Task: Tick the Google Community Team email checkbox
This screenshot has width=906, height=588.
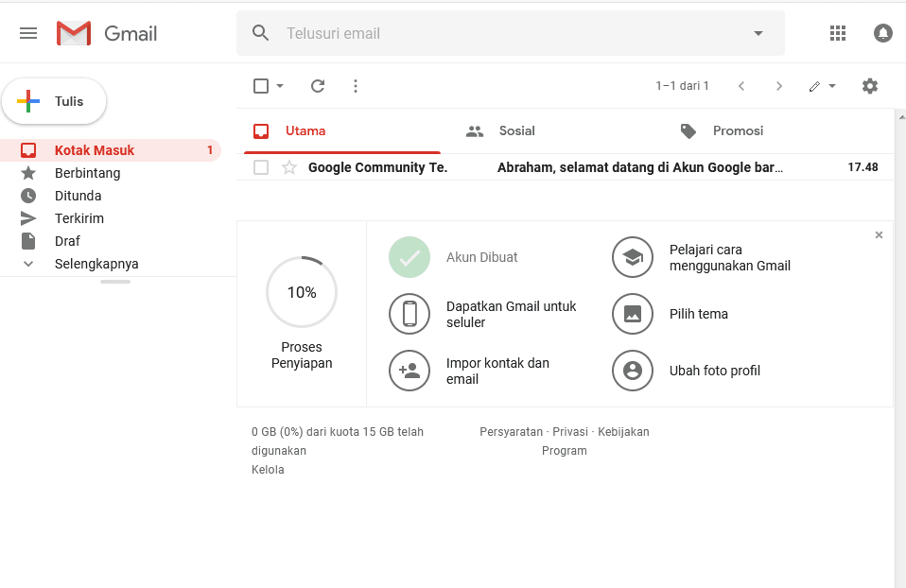Action: 261,167
